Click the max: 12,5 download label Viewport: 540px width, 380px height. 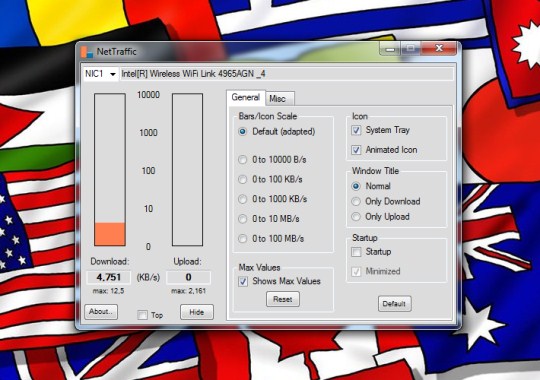[108, 291]
